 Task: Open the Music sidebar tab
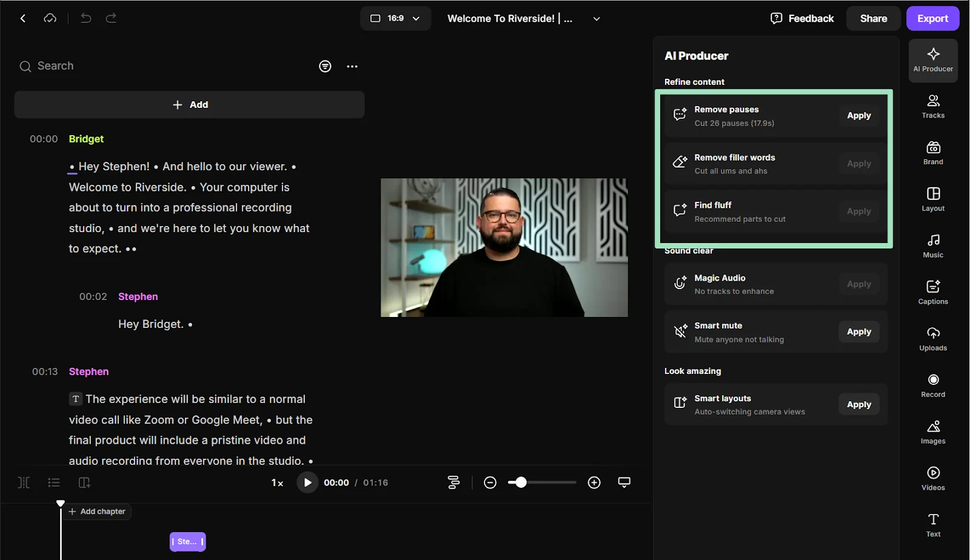coord(933,246)
